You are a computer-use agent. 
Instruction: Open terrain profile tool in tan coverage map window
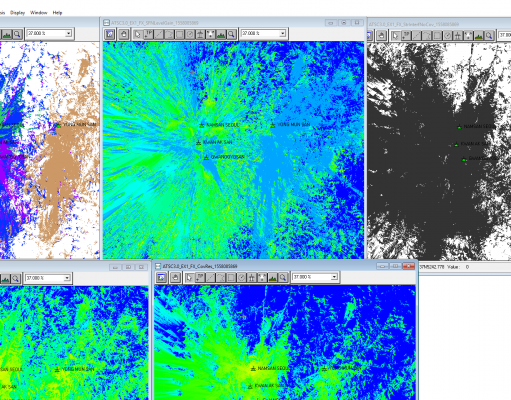click(x=7, y=34)
